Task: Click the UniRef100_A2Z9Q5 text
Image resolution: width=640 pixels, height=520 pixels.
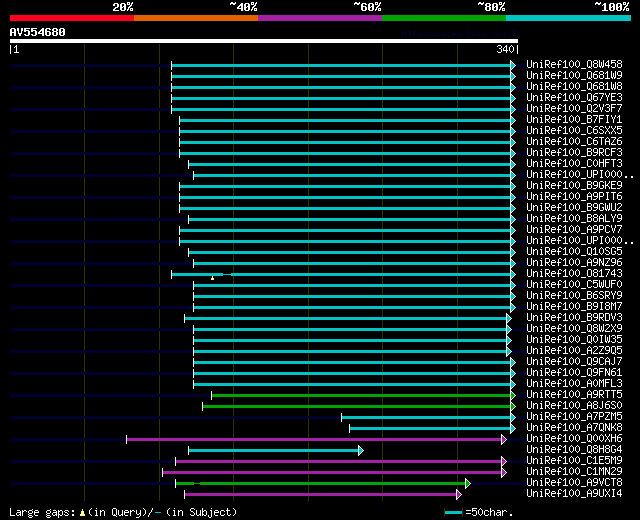Action: [x=574, y=351]
